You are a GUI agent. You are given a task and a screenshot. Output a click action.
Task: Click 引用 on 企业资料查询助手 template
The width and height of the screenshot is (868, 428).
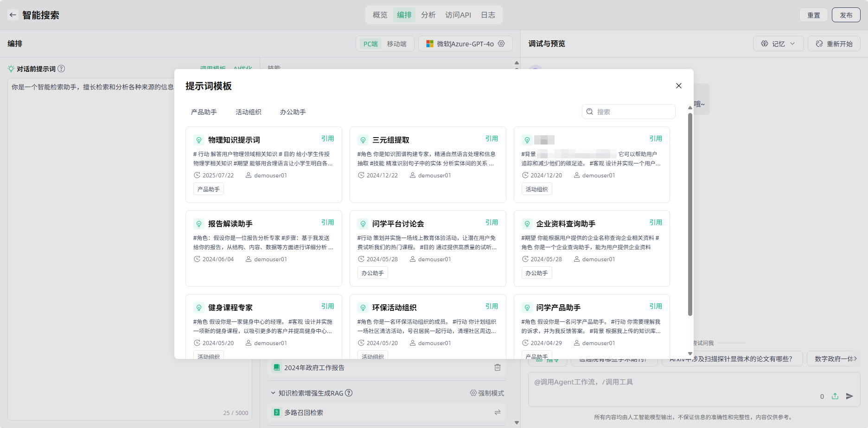pyautogui.click(x=656, y=222)
